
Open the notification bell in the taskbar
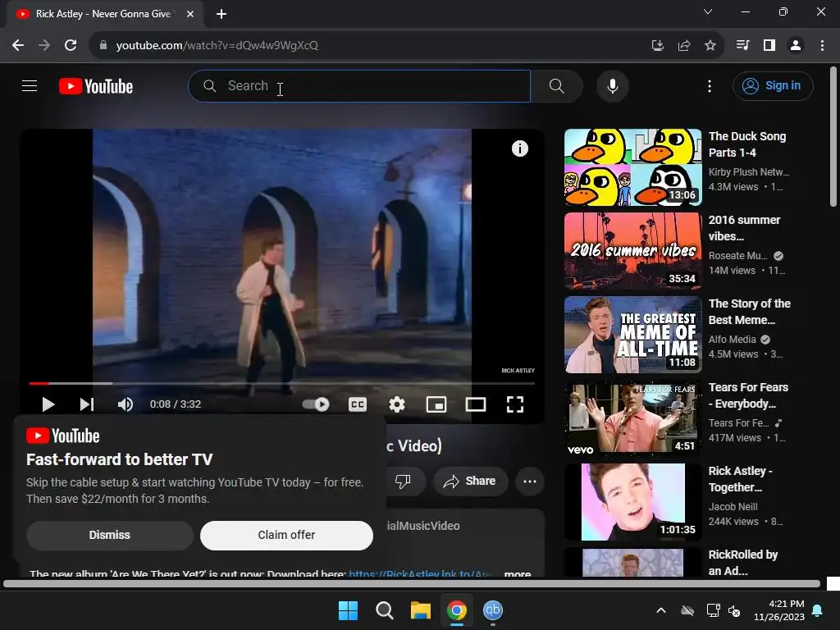[x=818, y=610]
